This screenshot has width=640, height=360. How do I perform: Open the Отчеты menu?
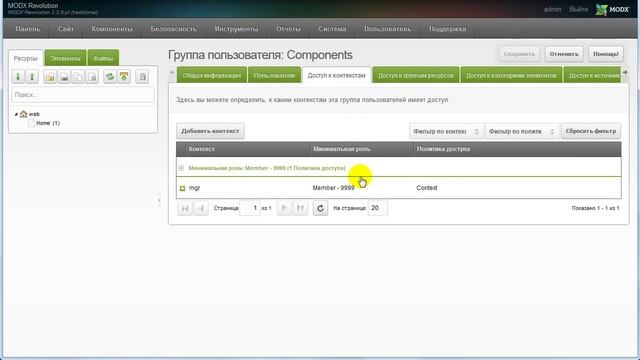(289, 29)
